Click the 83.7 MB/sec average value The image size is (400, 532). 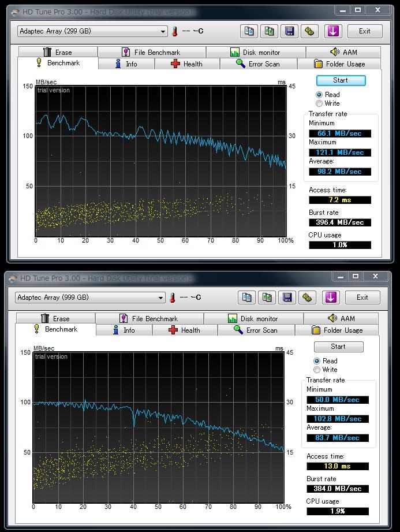pyautogui.click(x=338, y=438)
